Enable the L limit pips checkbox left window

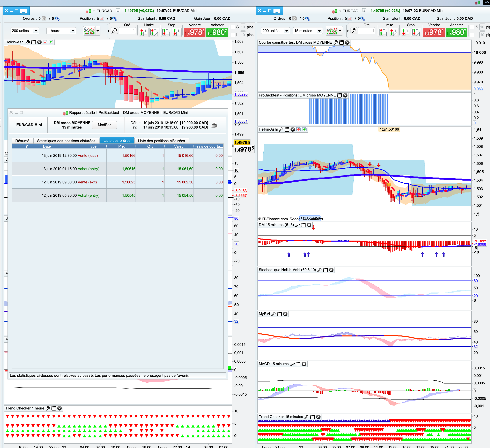coord(233,35)
